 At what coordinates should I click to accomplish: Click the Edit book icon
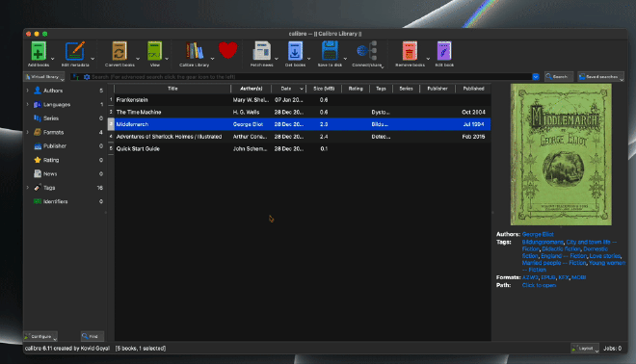pos(444,51)
